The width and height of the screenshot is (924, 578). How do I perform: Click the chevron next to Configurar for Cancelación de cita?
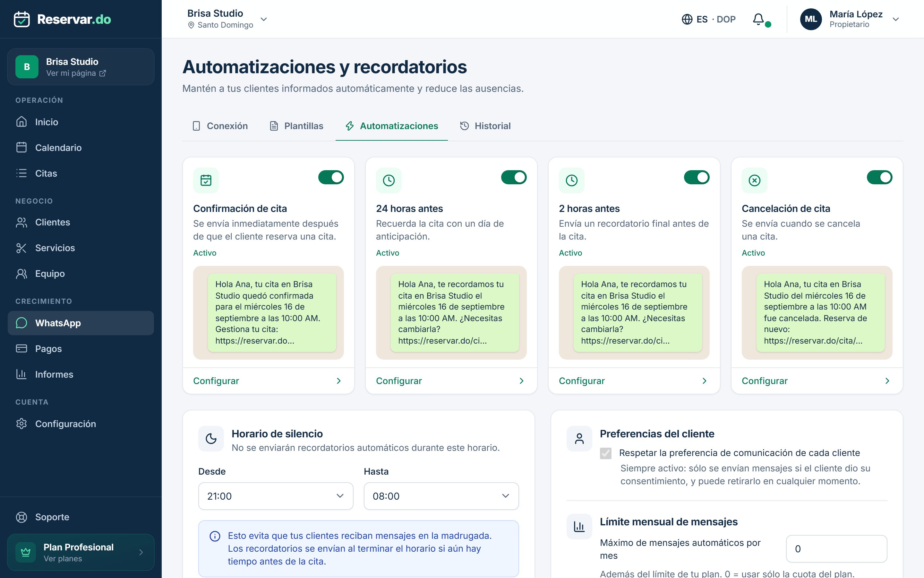(887, 381)
